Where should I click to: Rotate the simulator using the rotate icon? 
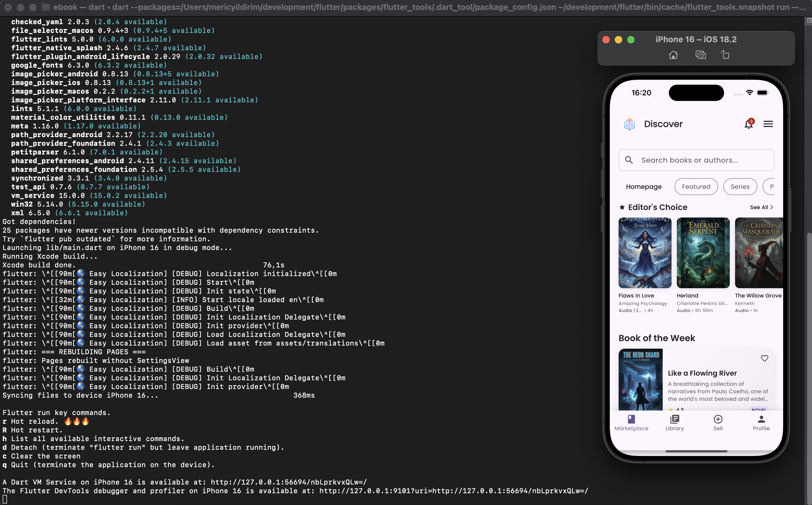(x=725, y=55)
